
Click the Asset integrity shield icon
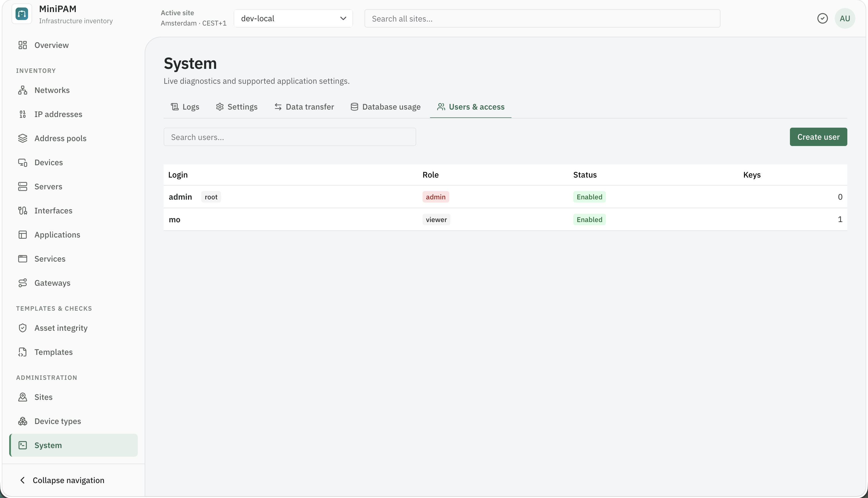point(23,328)
